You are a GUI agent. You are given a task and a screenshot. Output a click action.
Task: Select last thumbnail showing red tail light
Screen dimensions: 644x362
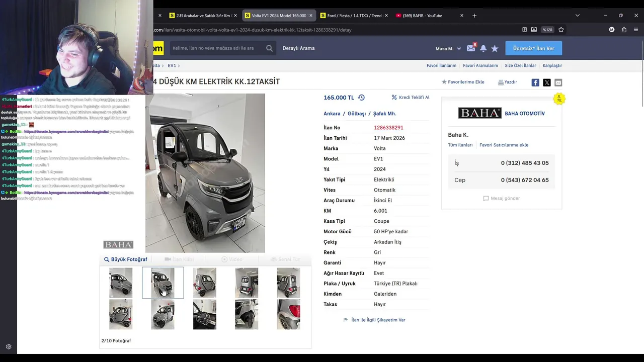(288, 314)
